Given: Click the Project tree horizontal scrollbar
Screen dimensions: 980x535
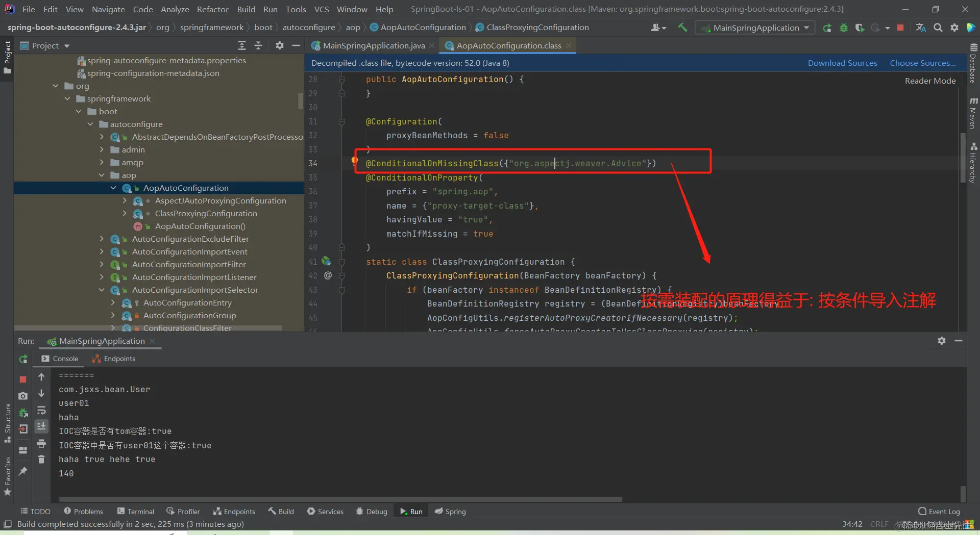Looking at the screenshot, I should click(x=148, y=328).
